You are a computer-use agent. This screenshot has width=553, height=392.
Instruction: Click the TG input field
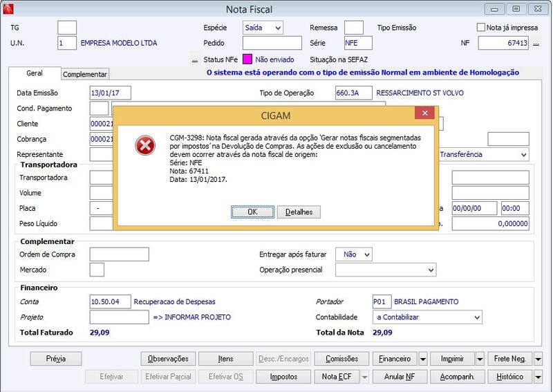click(67, 28)
